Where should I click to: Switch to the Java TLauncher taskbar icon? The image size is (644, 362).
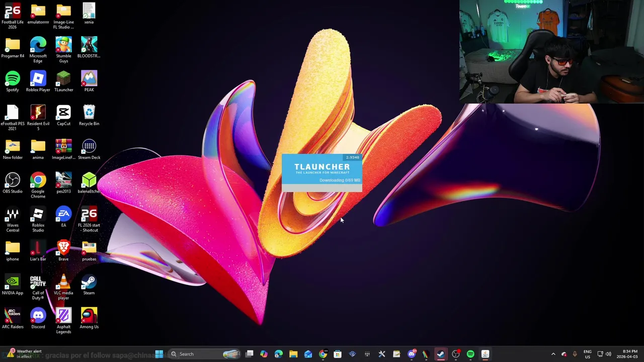(485, 354)
